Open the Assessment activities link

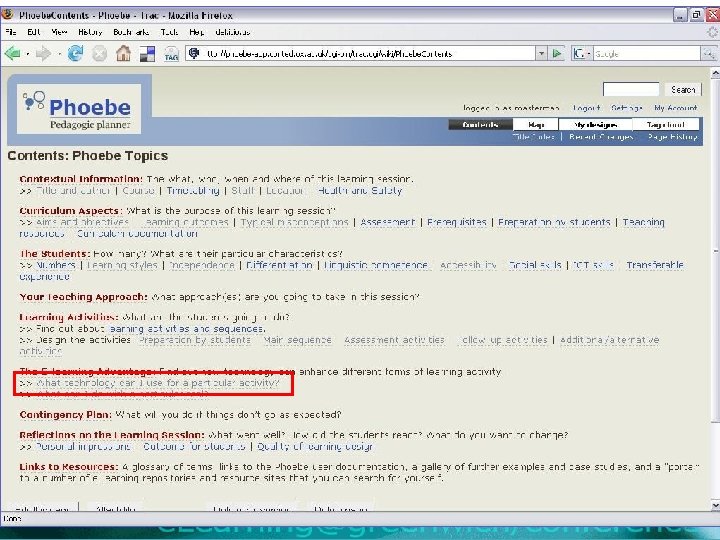394,340
